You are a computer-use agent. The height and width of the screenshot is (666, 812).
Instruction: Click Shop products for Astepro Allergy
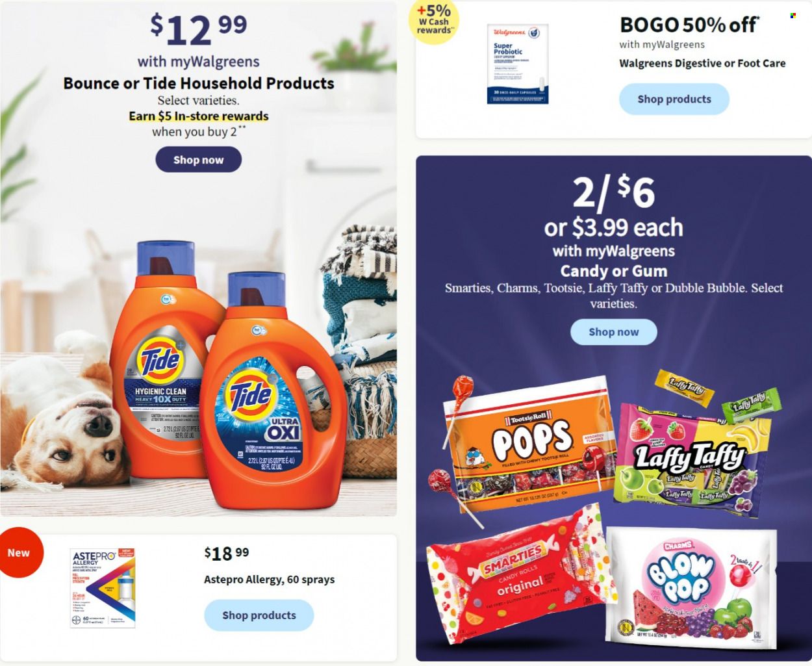click(259, 615)
